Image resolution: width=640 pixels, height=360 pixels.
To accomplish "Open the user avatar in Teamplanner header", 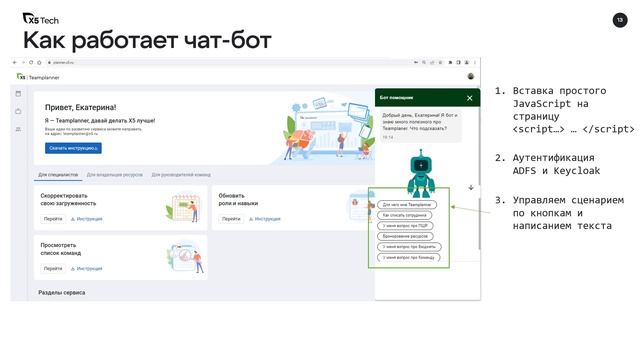I will (x=471, y=76).
